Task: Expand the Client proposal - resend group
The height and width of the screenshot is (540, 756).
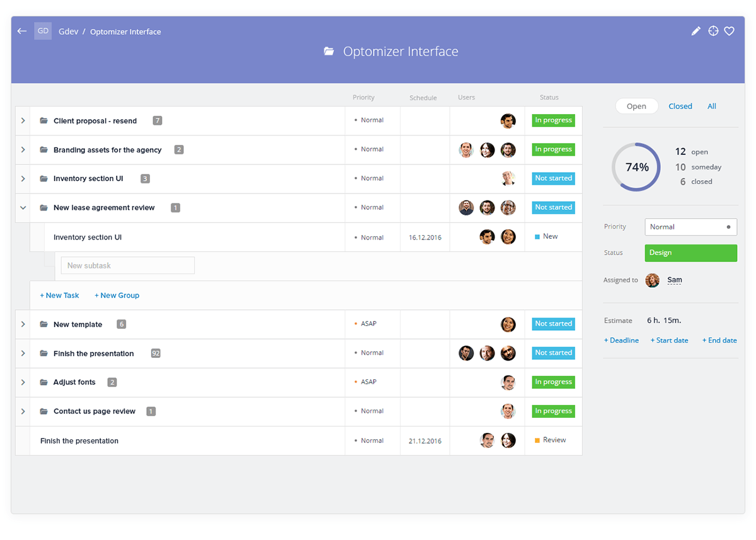Action: pyautogui.click(x=23, y=120)
